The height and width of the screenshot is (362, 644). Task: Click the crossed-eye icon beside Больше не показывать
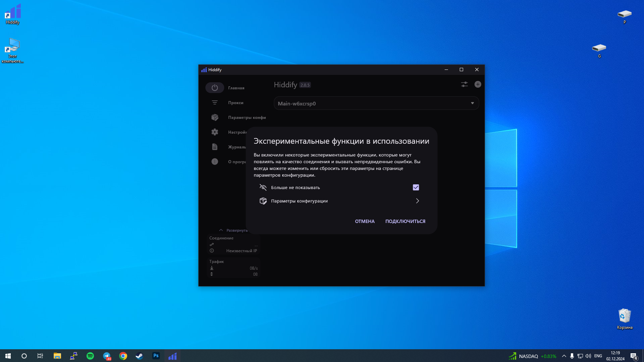click(263, 187)
